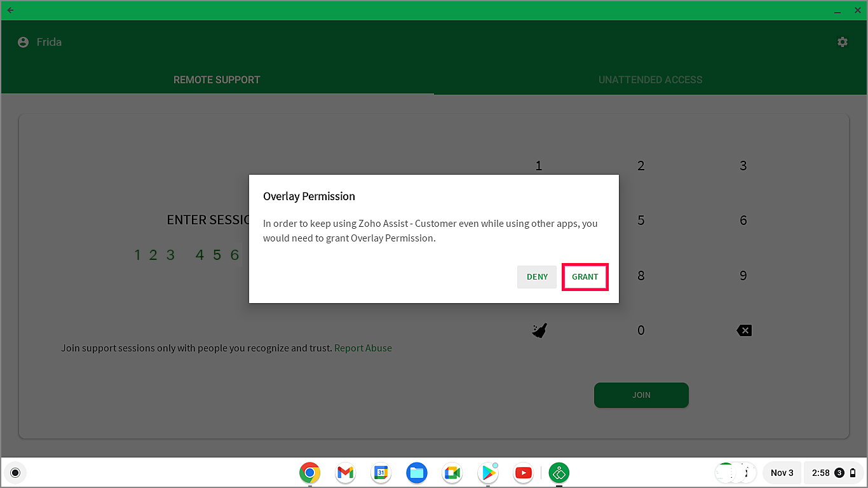Open Gmail from the shelf
Screen dimensions: 868x488
point(345,473)
